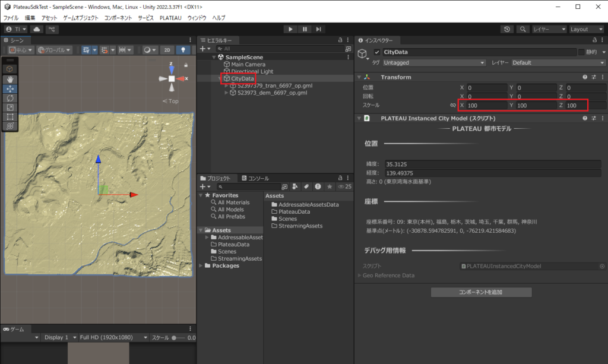Click the Project favorites star icon
The height and width of the screenshot is (364, 608).
point(330,187)
